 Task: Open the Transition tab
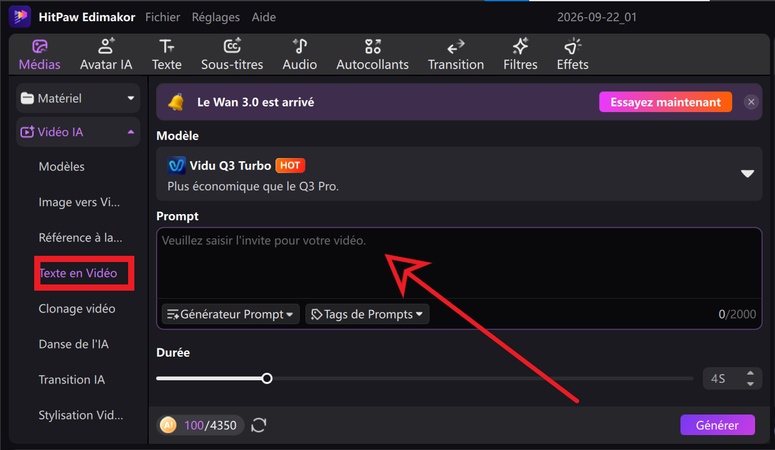pos(456,55)
